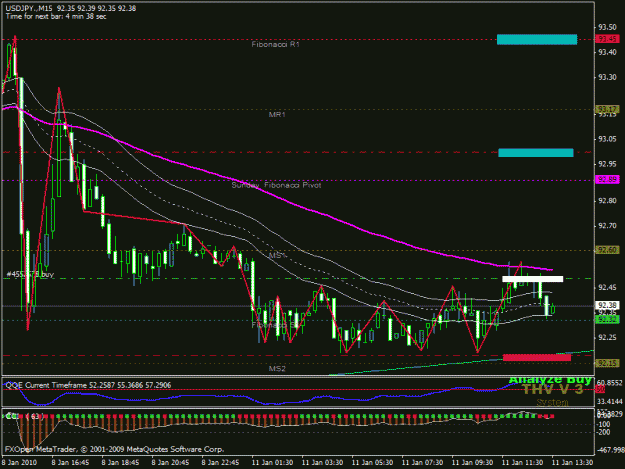Select the white rectangle near buy level
The height and width of the screenshot is (469, 625).
533,279
